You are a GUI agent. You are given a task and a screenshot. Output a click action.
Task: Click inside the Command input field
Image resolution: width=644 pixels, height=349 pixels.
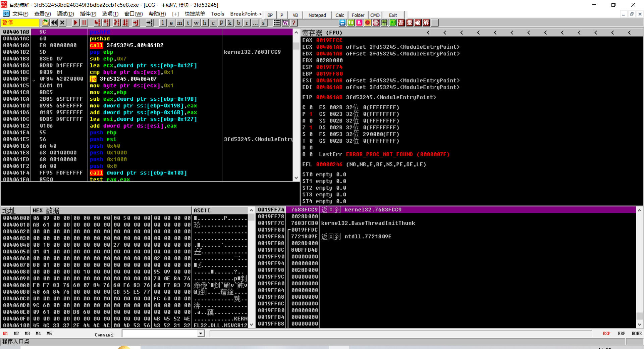click(160, 334)
